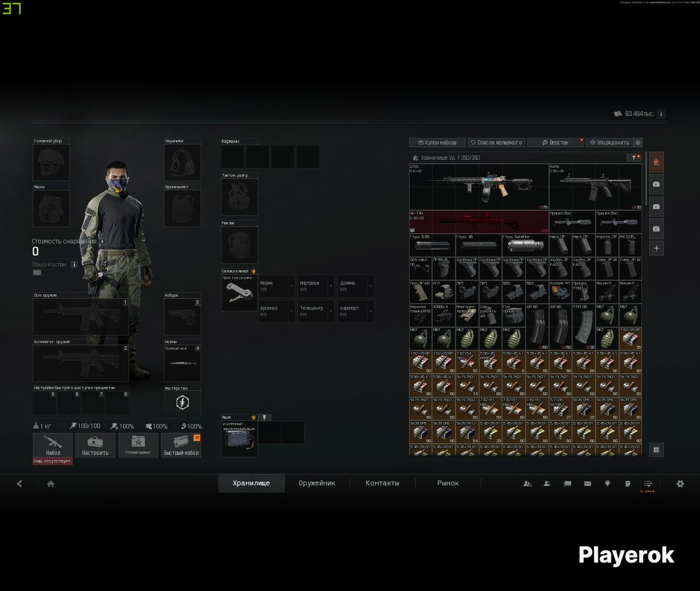Click the Быстрый набор button
700x591 pixels.
coord(181,445)
